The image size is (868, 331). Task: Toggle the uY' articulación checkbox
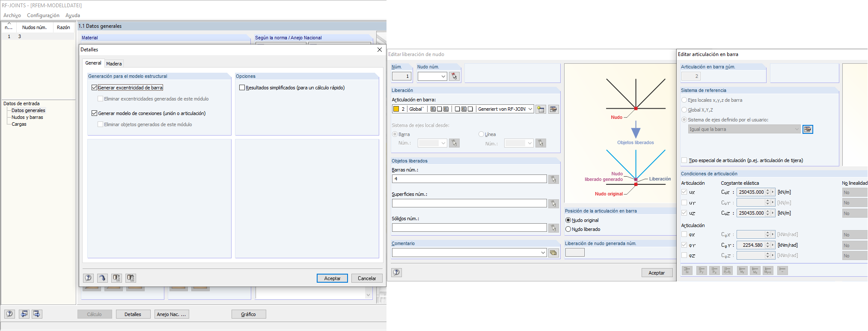(x=684, y=202)
